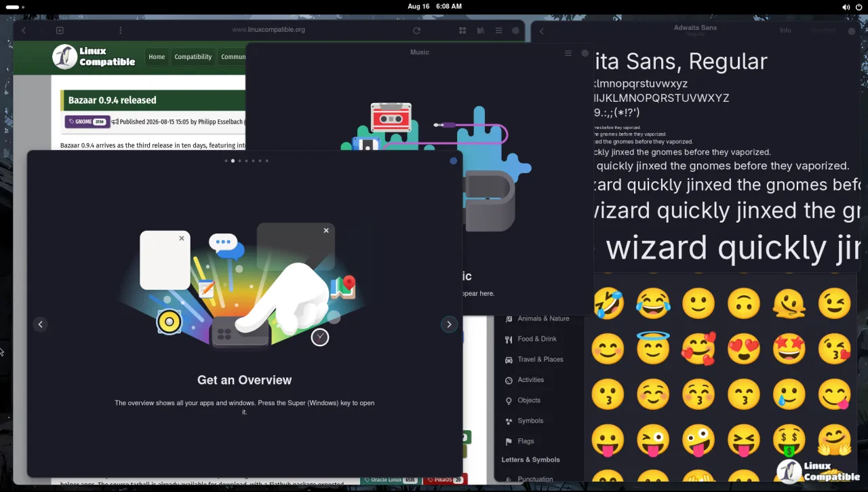Open the system volume indicator in top bar

(x=846, y=7)
